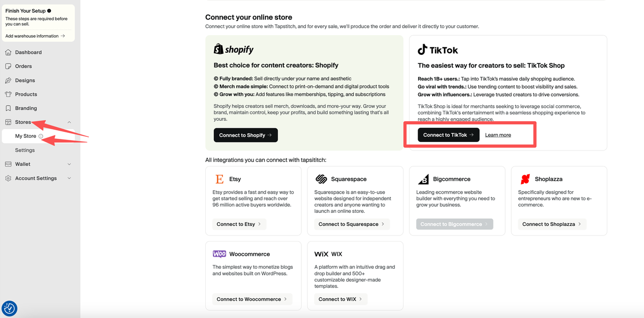Click the Branding bookmark icon
The image size is (644, 318).
click(x=8, y=108)
